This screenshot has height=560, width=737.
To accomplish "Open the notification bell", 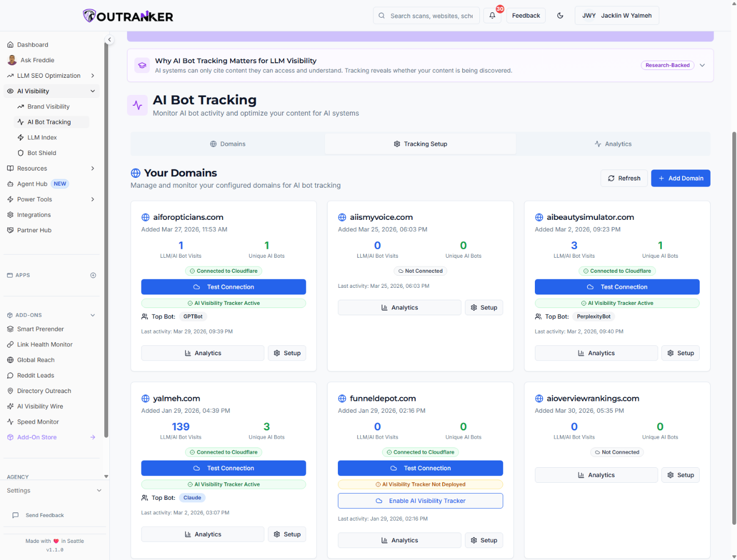I will pos(491,16).
